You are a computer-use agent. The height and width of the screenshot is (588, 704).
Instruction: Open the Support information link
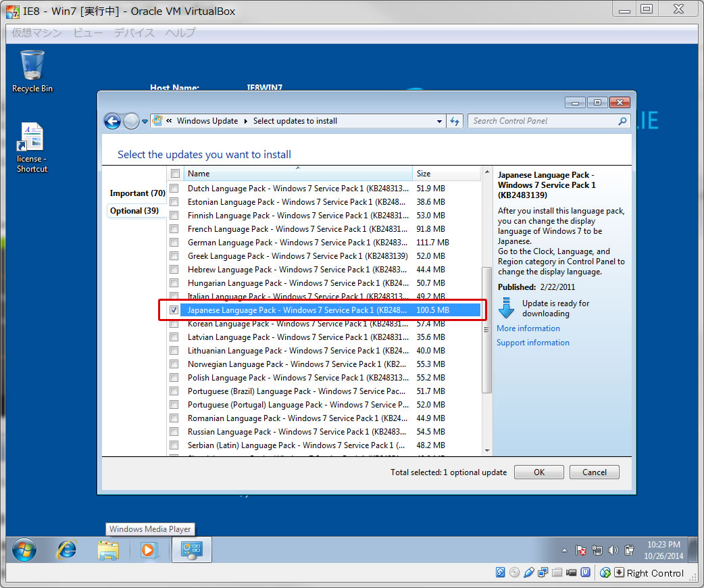pyautogui.click(x=532, y=343)
